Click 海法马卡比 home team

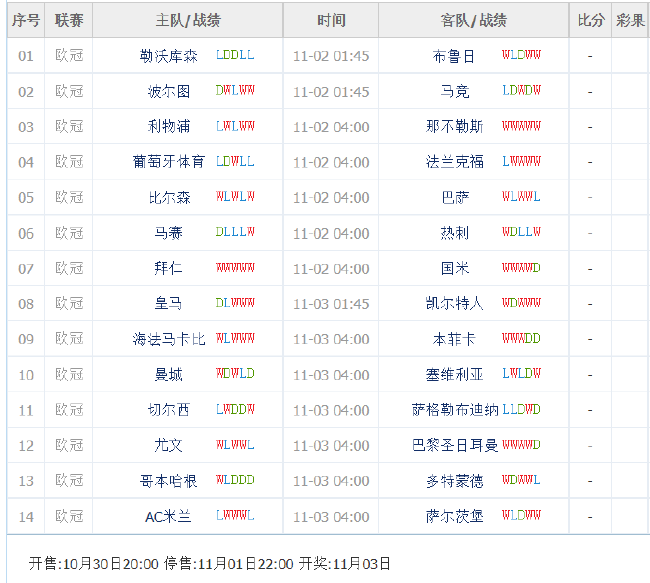pyautogui.click(x=168, y=339)
